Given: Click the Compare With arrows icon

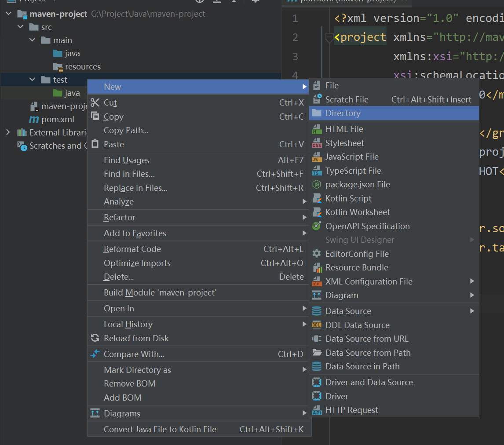Looking at the screenshot, I should tap(95, 354).
